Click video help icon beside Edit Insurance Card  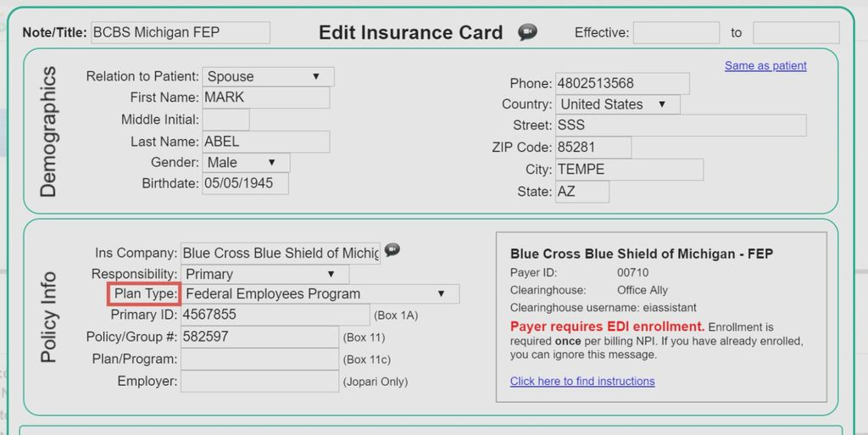527,32
